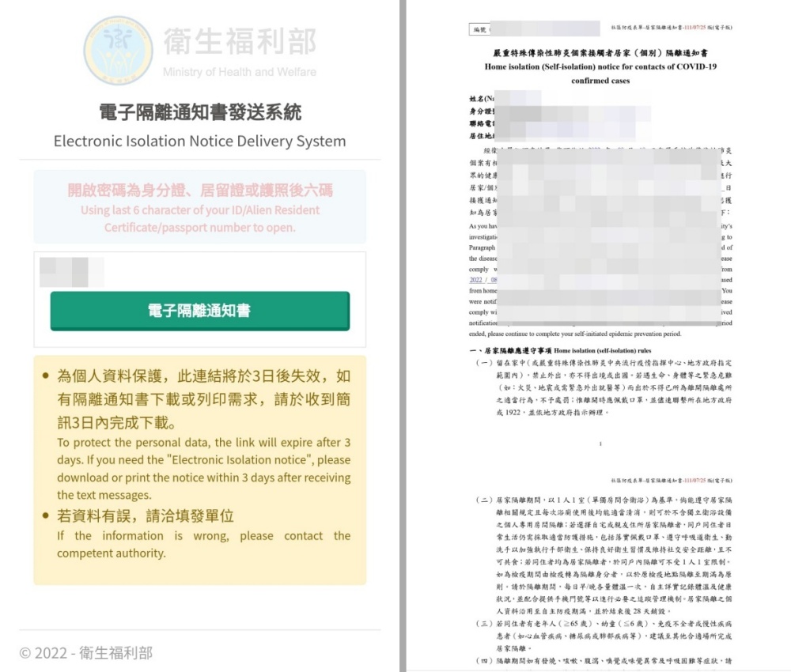The height and width of the screenshot is (672, 791).
Task: Click the Ministry of Health and Welfare logo
Action: pos(118,50)
